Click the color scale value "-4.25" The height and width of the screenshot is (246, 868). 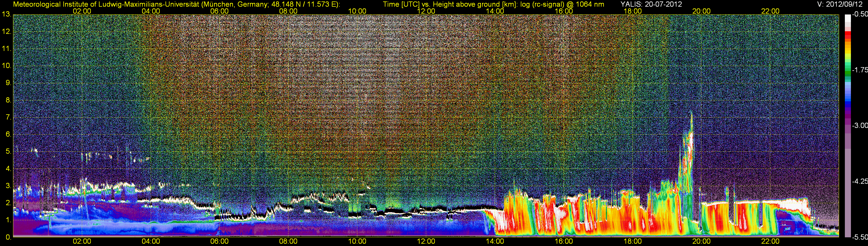tap(860, 181)
